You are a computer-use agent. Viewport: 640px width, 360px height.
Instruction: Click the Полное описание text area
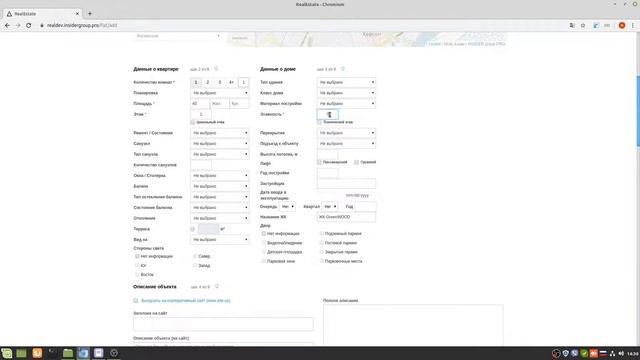[x=413, y=325]
